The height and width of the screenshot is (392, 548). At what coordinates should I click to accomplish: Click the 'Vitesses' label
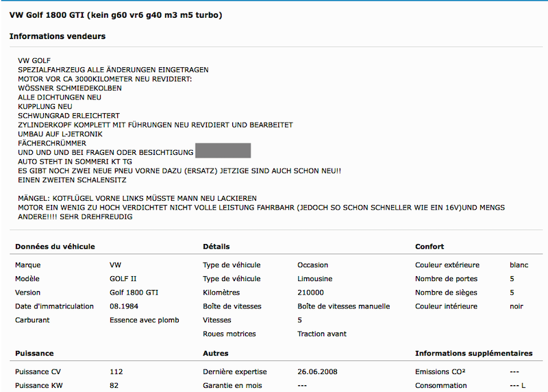[x=217, y=320]
